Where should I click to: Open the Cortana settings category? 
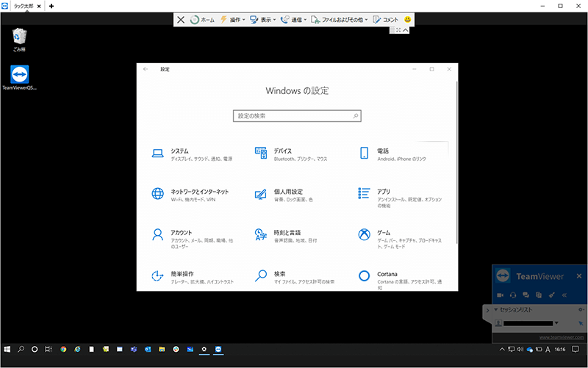pos(400,280)
